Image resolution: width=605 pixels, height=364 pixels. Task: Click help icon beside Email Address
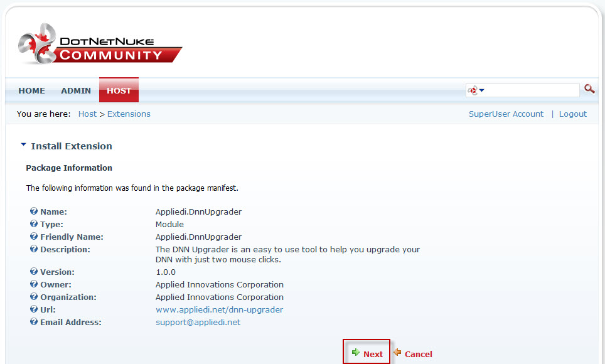(x=34, y=321)
